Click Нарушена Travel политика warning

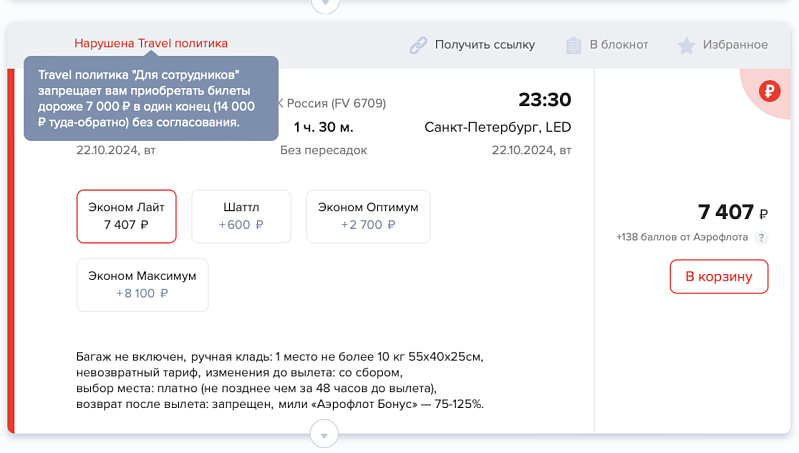[x=151, y=43]
